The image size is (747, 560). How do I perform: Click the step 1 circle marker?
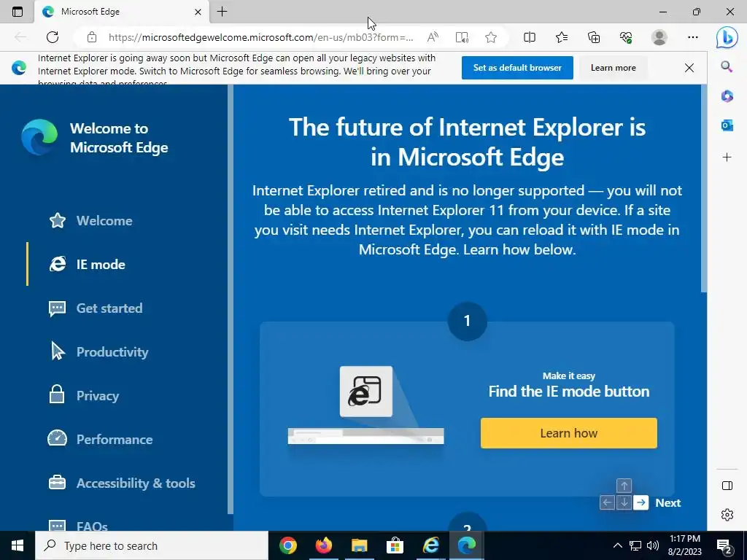point(467,321)
